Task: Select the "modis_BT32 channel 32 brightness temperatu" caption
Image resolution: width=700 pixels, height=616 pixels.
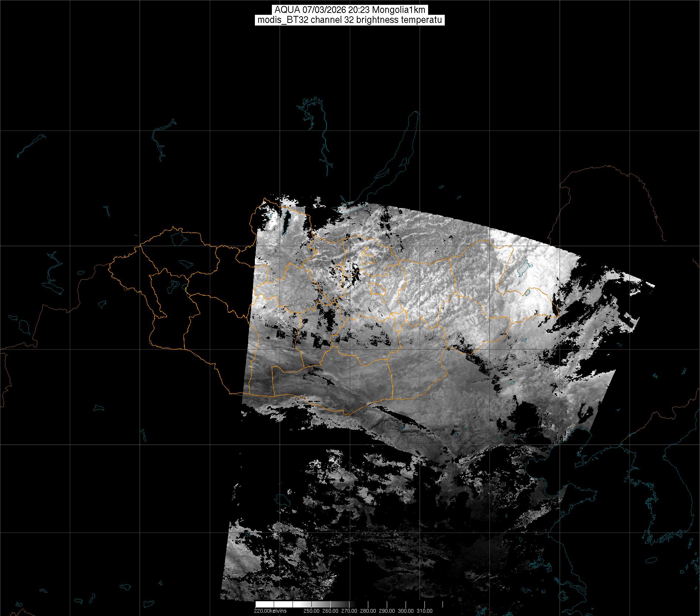Action: [350, 20]
